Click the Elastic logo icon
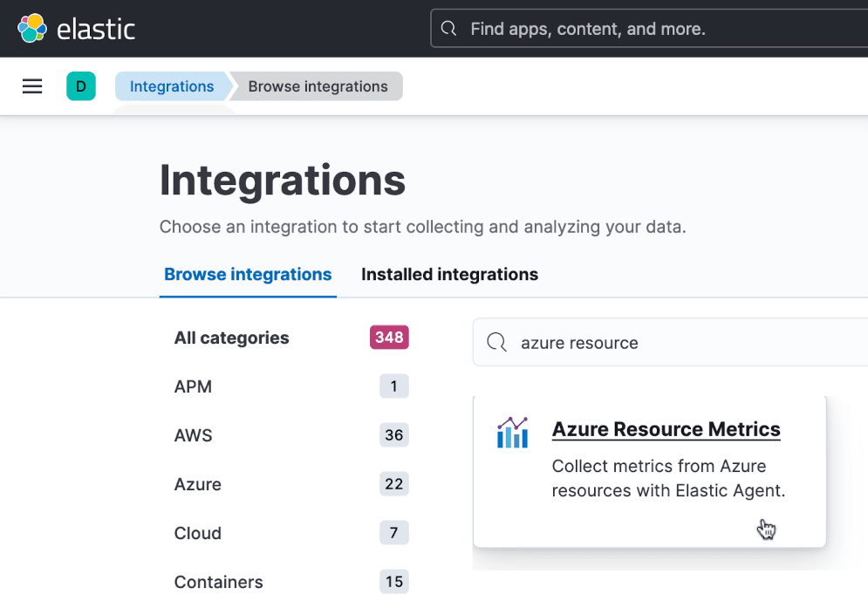 click(32, 29)
